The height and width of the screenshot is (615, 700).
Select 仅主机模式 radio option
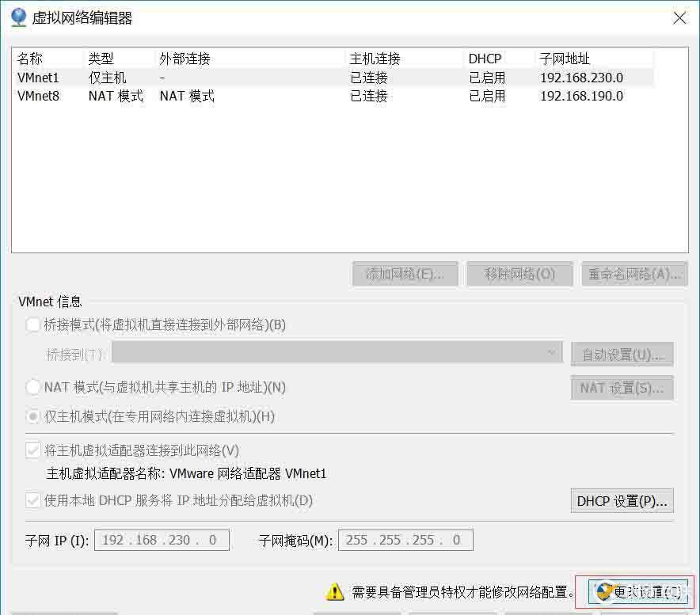coord(32,416)
